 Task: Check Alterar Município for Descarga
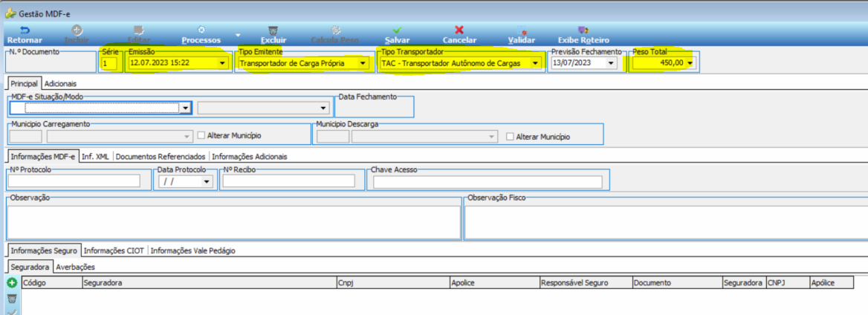pos(510,136)
